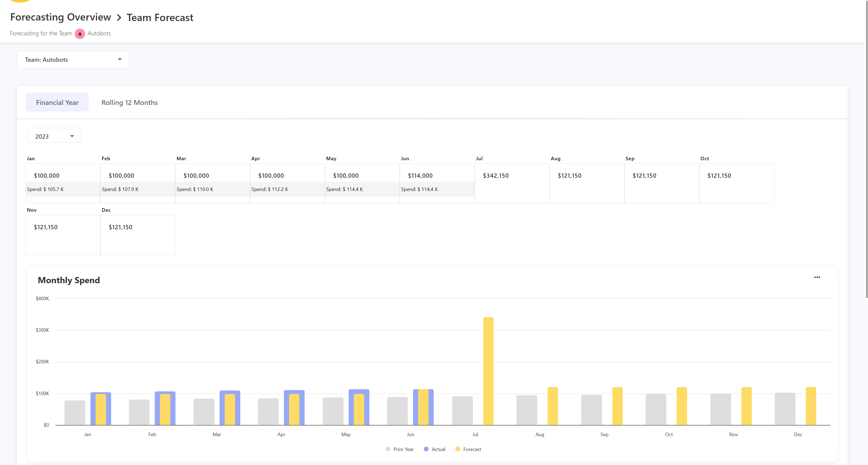Image resolution: width=868 pixels, height=465 pixels.
Task: Click the breadcrumb chevron arrow icon
Action: pos(119,18)
